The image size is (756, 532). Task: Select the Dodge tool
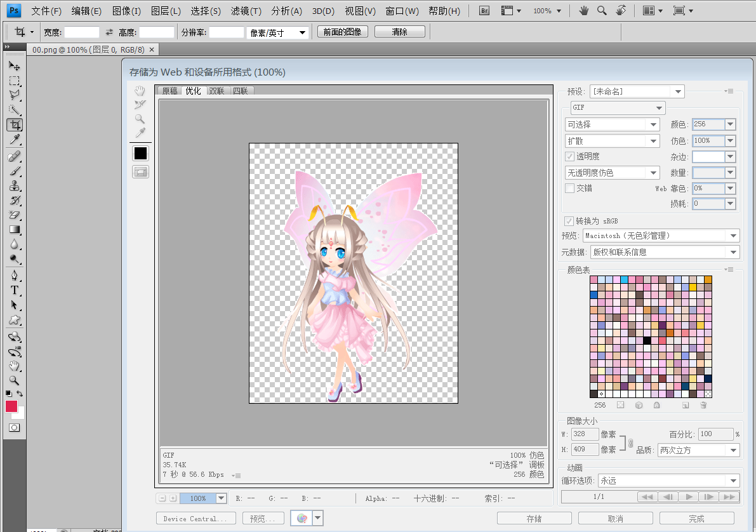pyautogui.click(x=15, y=259)
